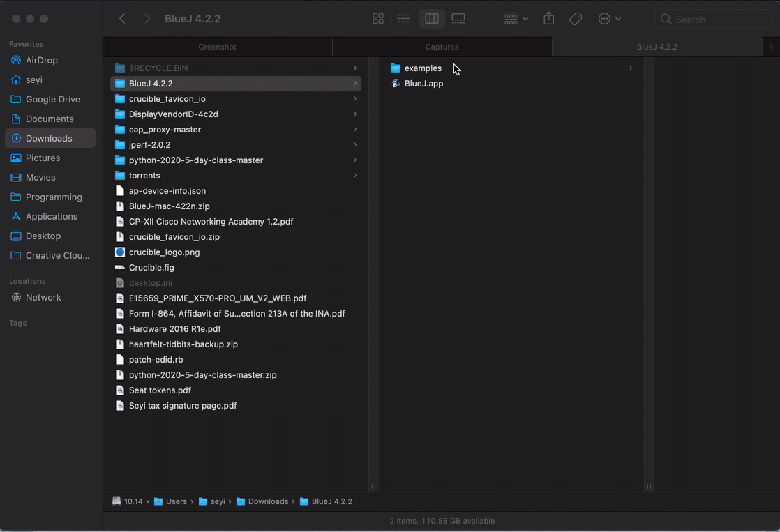This screenshot has width=780, height=532.
Task: Open Applications in the sidebar
Action: coord(51,216)
